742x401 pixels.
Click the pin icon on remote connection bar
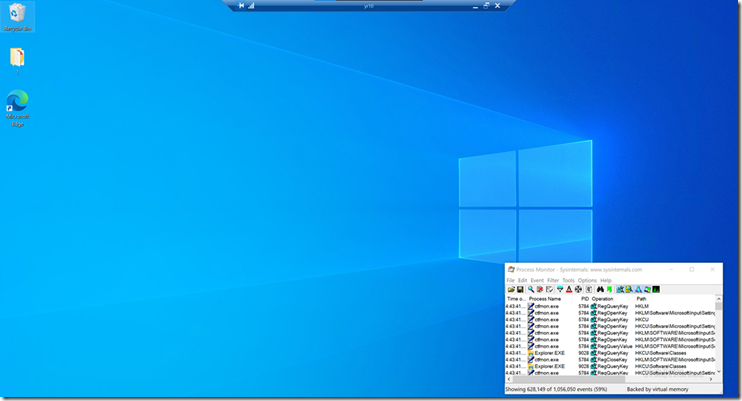click(241, 6)
